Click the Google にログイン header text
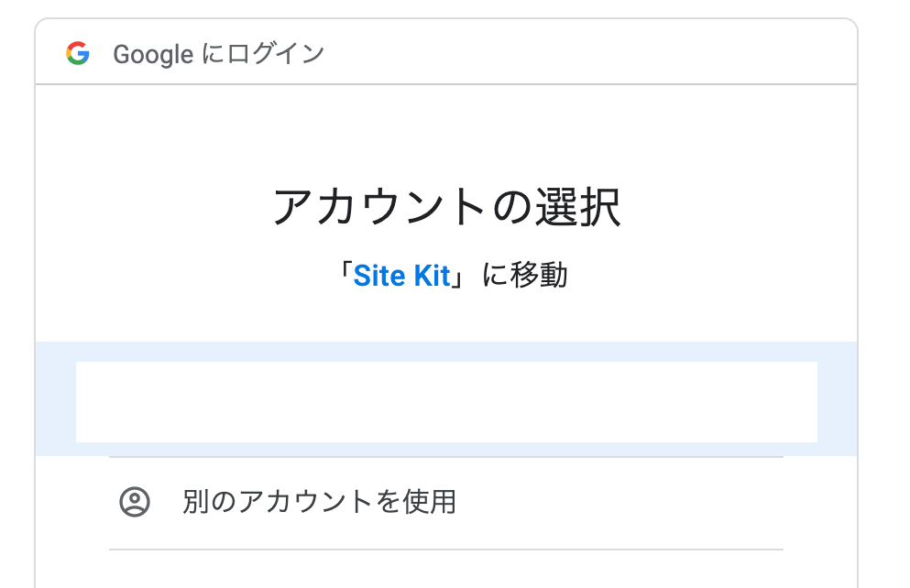Image resolution: width=910 pixels, height=588 pixels. click(x=219, y=54)
